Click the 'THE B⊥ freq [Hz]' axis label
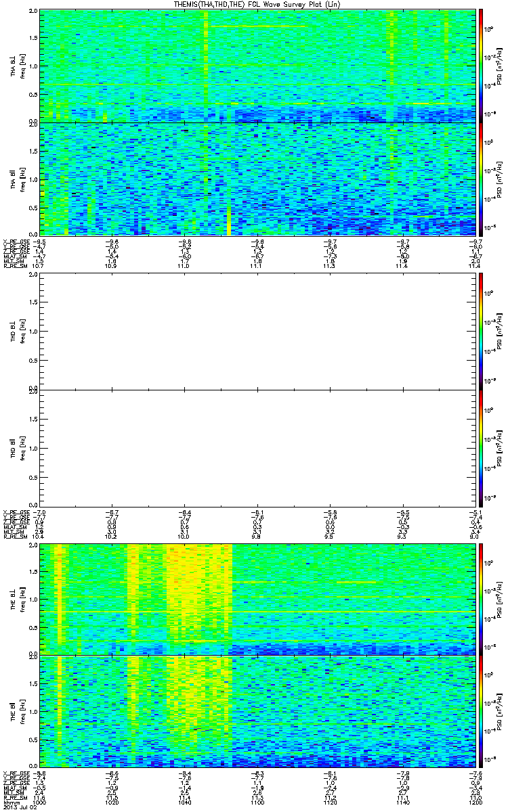508x812 pixels. click(17, 599)
